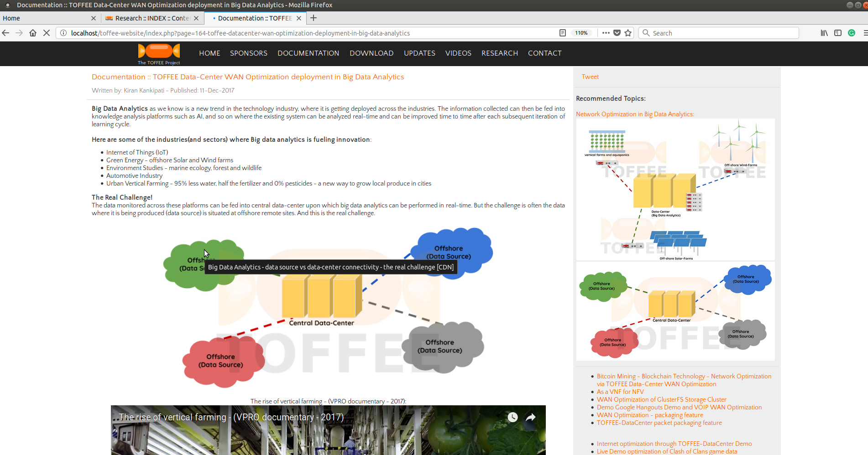
Task: Open the Firefox hamburger menu
Action: (865, 33)
